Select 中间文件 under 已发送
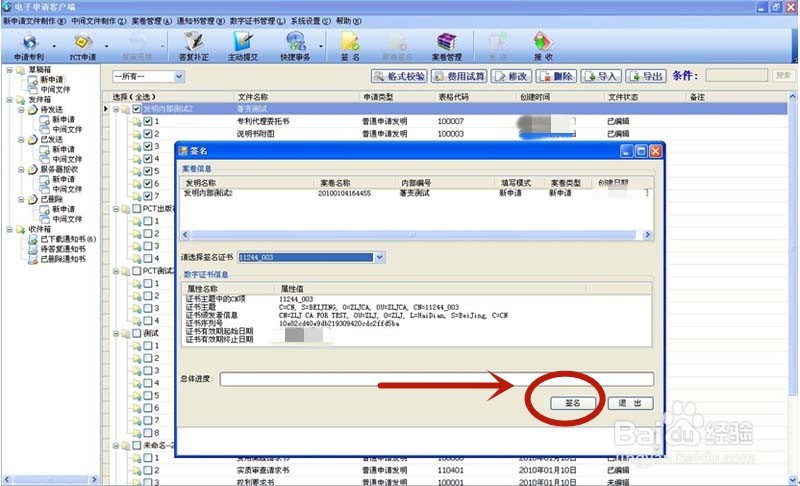 pos(67,159)
